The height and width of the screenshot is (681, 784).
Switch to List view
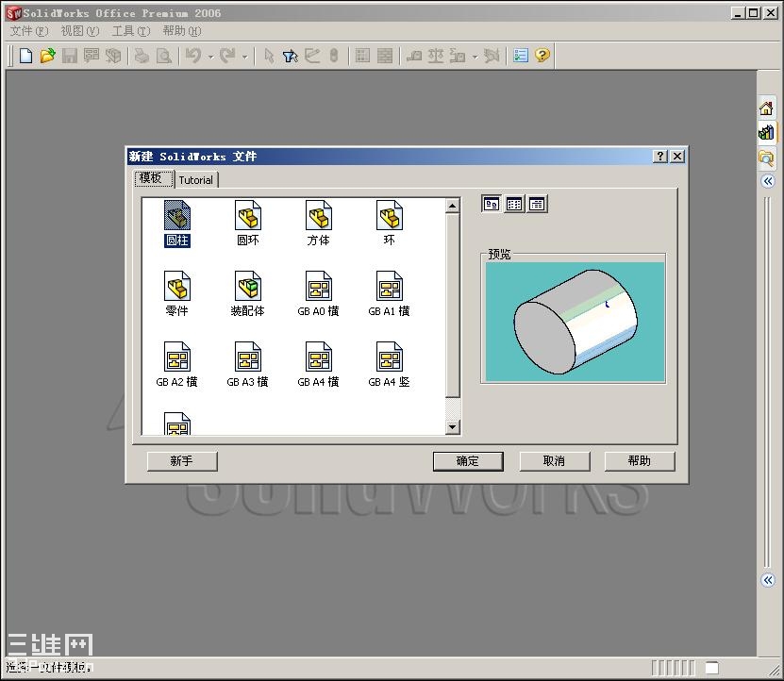coord(514,204)
